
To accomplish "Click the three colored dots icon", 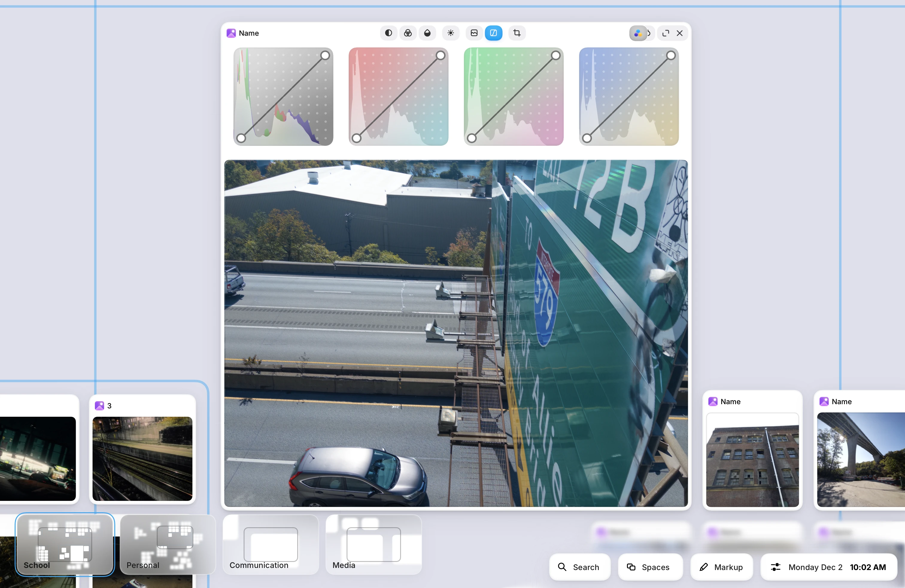I will click(x=638, y=34).
